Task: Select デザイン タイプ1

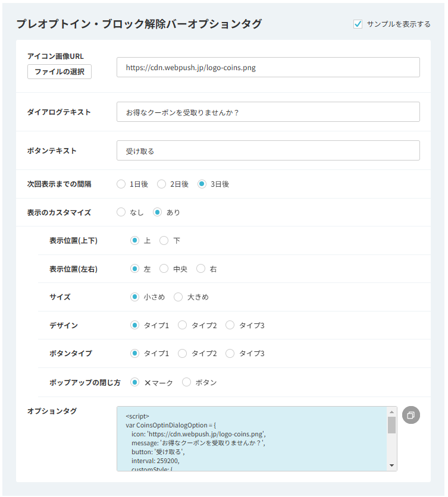Action: point(134,325)
